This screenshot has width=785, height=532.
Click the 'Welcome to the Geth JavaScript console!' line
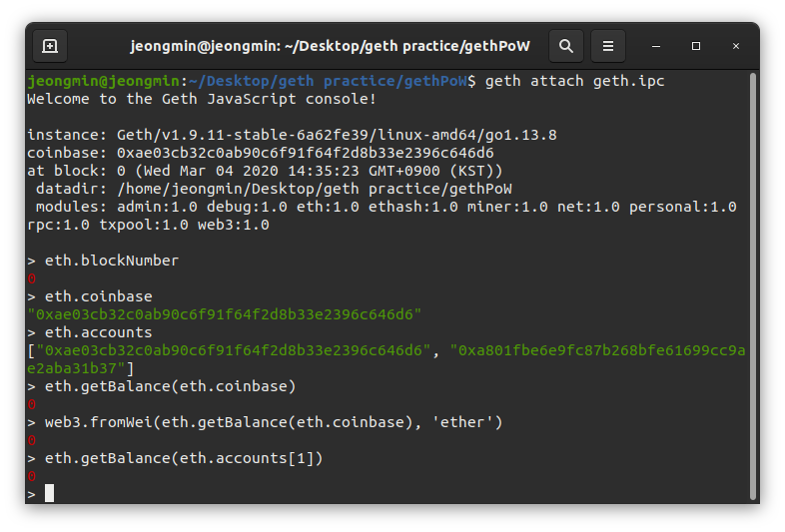pos(202,99)
